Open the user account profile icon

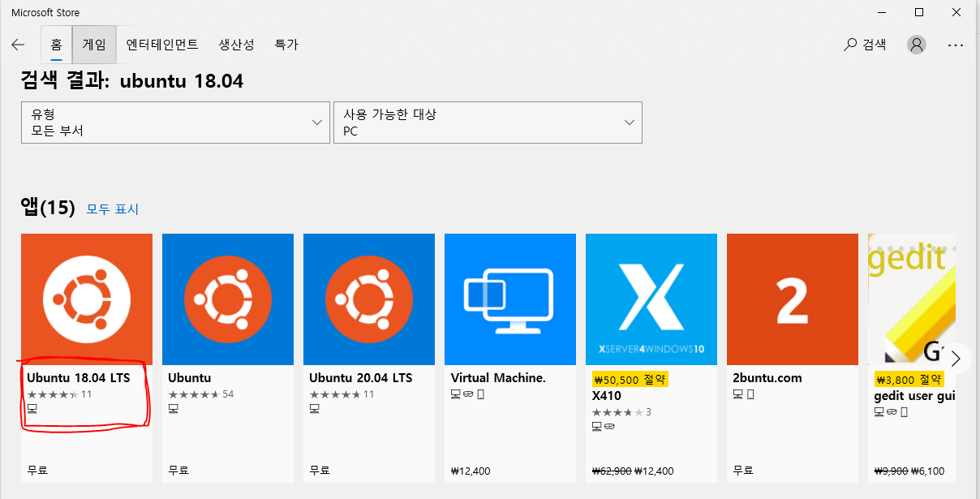917,45
